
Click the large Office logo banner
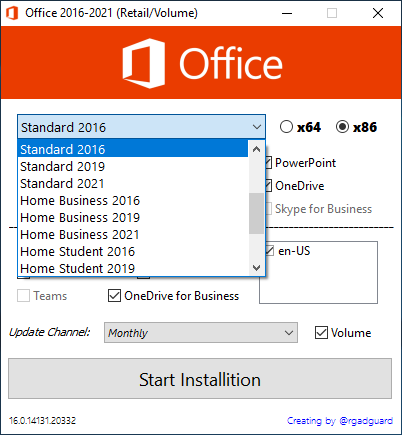tap(201, 63)
